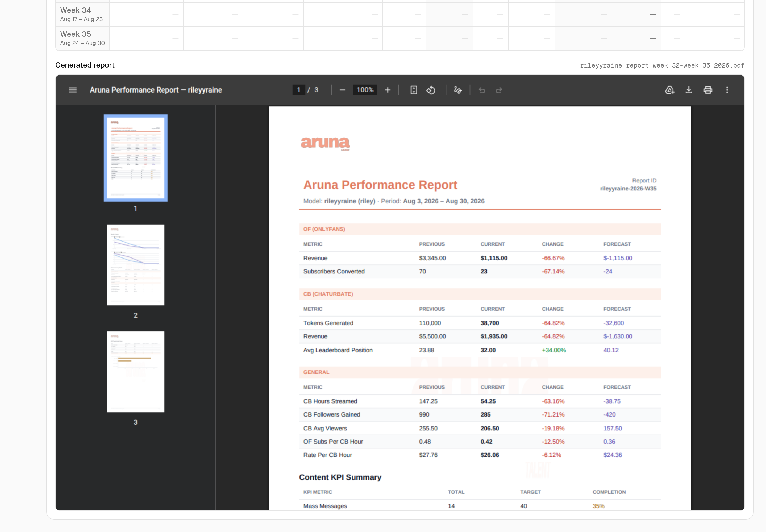Click OF current revenue '$1,115.00'

(x=494, y=258)
